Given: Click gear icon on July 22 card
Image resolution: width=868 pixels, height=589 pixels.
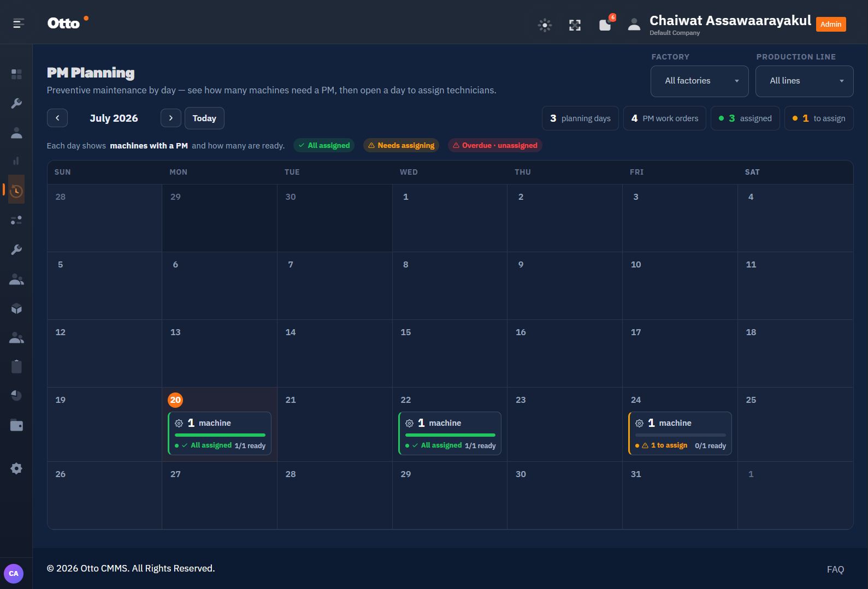Looking at the screenshot, I should click(409, 423).
